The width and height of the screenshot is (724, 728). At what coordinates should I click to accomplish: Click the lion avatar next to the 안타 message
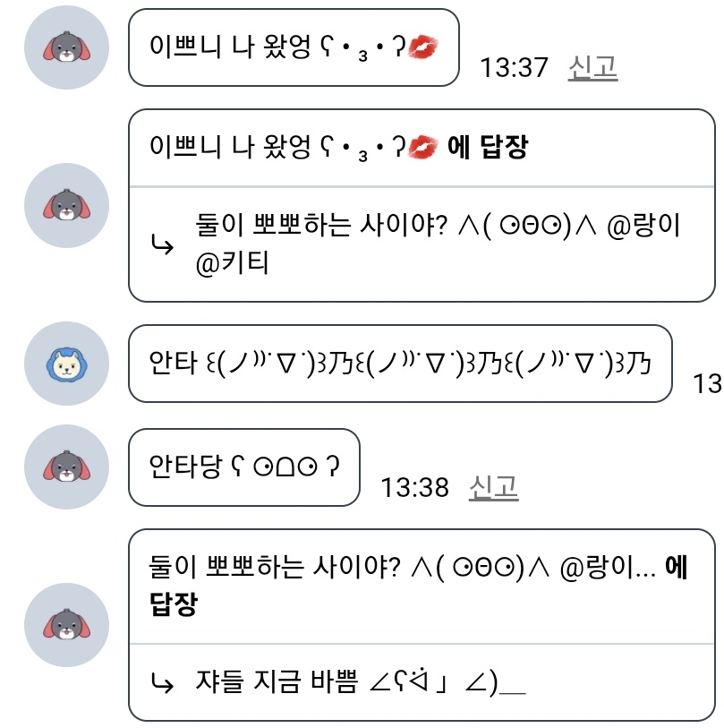[x=66, y=364]
